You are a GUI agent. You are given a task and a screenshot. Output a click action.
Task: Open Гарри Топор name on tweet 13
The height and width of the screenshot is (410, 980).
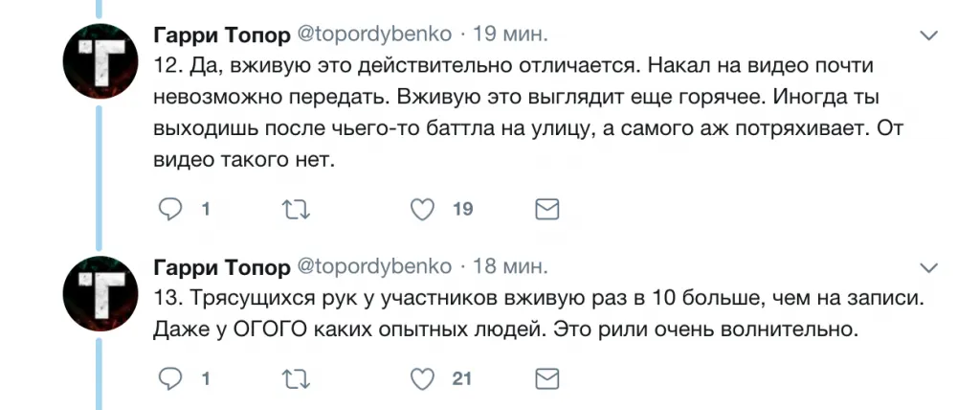click(221, 265)
